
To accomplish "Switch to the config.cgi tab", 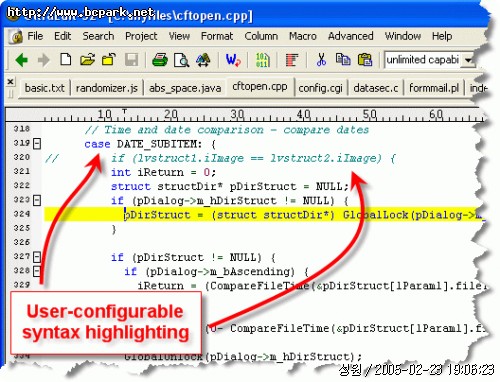I will click(x=320, y=88).
